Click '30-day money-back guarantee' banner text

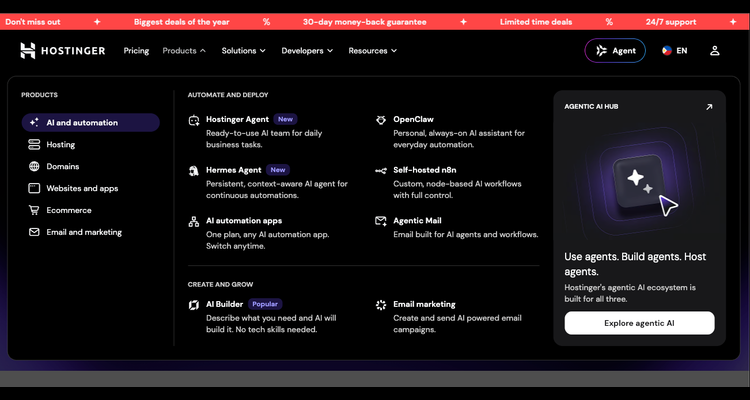point(364,22)
